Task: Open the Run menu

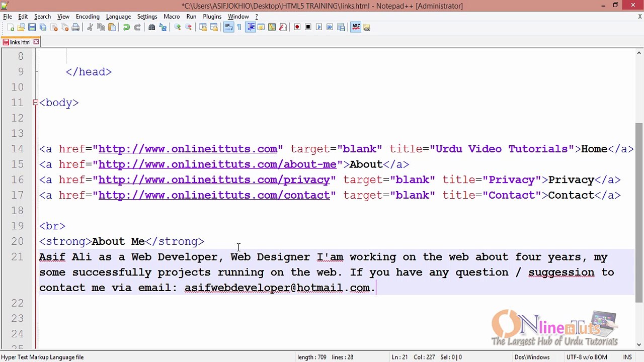Action: click(x=191, y=17)
